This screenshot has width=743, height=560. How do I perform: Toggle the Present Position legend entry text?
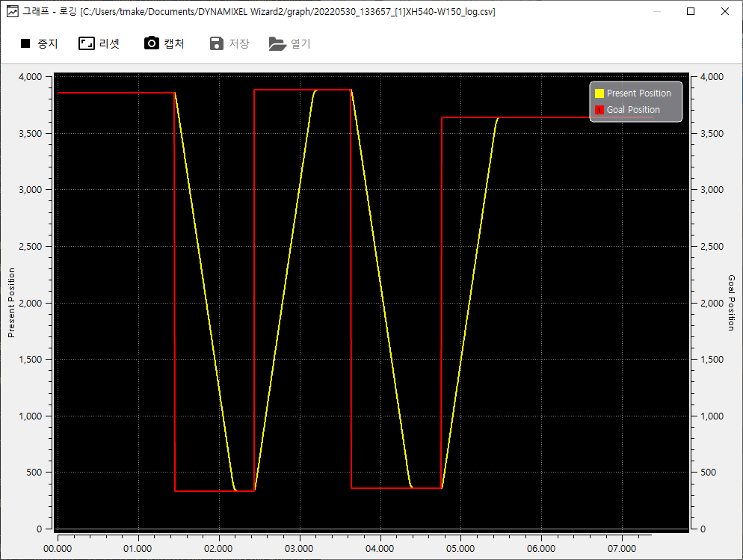(x=638, y=93)
